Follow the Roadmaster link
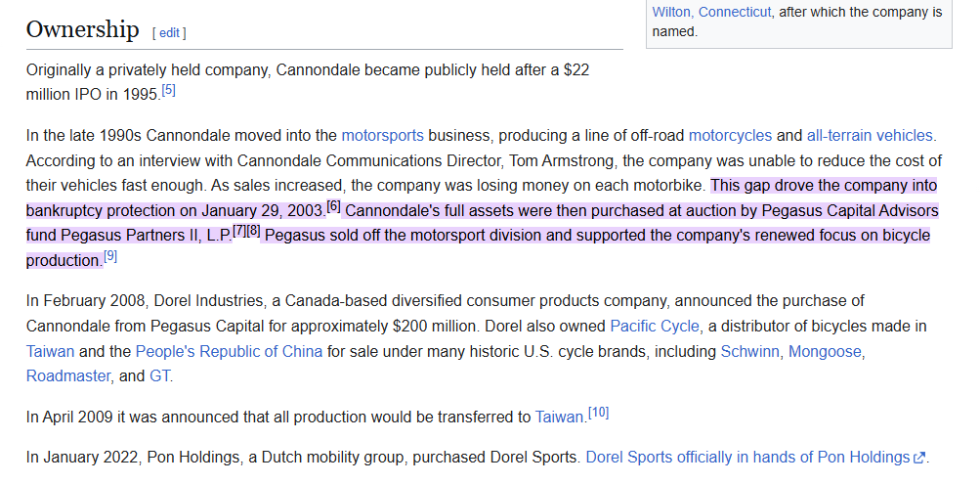The image size is (980, 484). point(68,376)
